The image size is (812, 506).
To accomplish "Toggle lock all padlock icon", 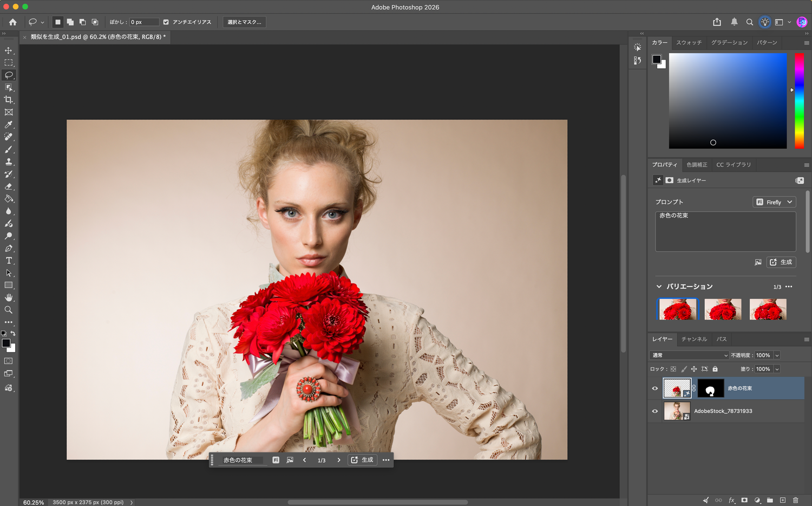I will tap(715, 369).
